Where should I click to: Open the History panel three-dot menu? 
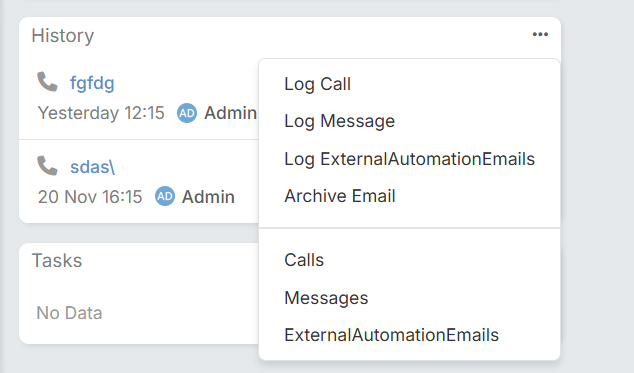[540, 34]
